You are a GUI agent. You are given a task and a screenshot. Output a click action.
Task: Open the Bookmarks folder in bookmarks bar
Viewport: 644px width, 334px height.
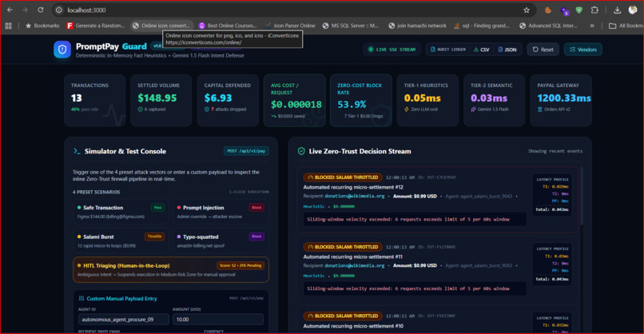pos(42,26)
